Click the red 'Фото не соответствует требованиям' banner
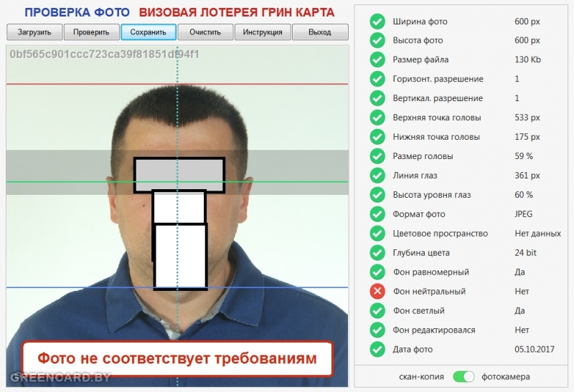 pyautogui.click(x=177, y=358)
